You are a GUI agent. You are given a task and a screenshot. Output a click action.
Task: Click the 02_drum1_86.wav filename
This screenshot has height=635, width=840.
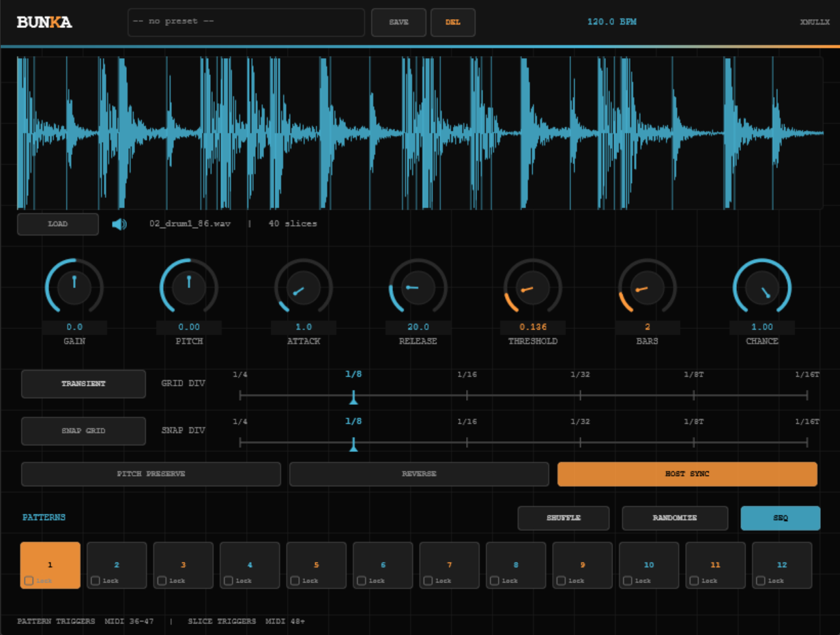point(190,224)
